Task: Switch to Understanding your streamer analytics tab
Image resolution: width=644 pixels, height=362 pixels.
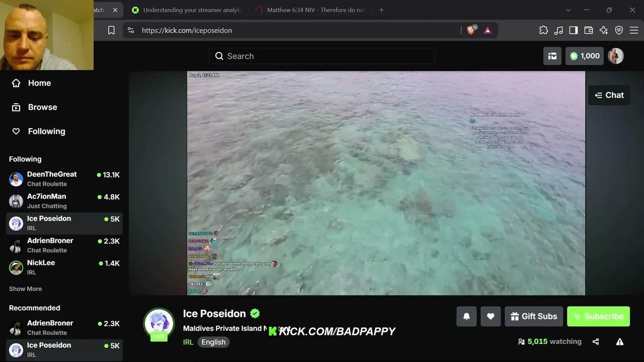Action: 187,10
